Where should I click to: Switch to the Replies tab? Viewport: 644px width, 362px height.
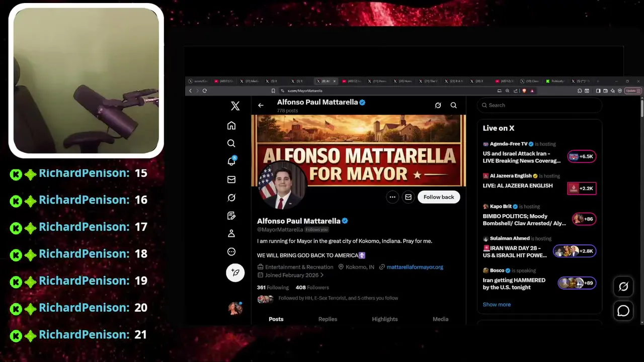(328, 319)
